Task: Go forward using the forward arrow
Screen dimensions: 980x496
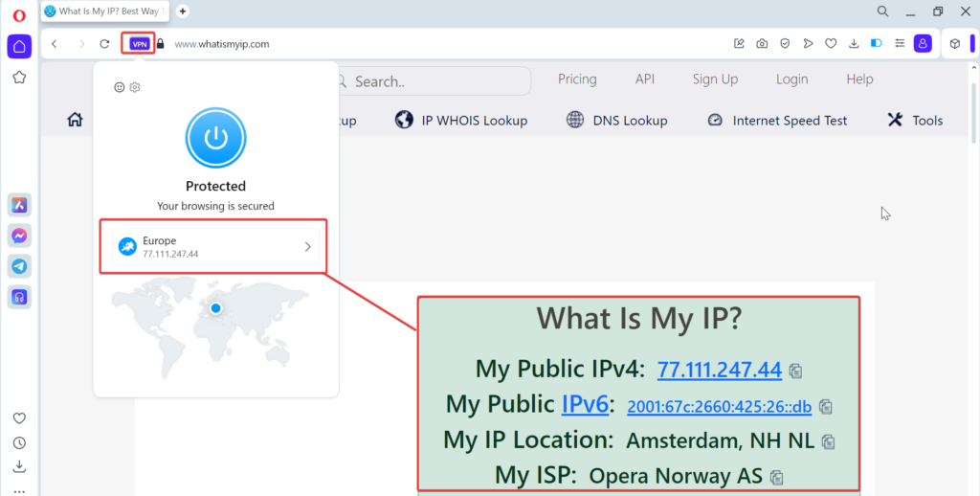Action: tap(82, 44)
